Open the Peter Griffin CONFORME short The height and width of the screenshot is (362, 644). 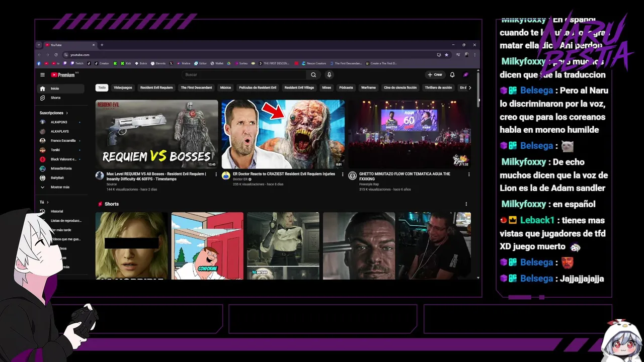[x=207, y=246]
